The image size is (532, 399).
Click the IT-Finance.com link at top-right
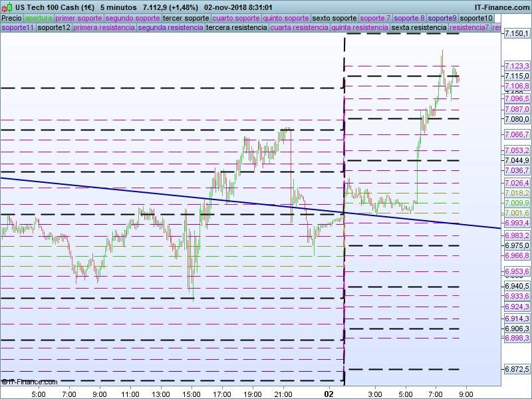click(502, 7)
